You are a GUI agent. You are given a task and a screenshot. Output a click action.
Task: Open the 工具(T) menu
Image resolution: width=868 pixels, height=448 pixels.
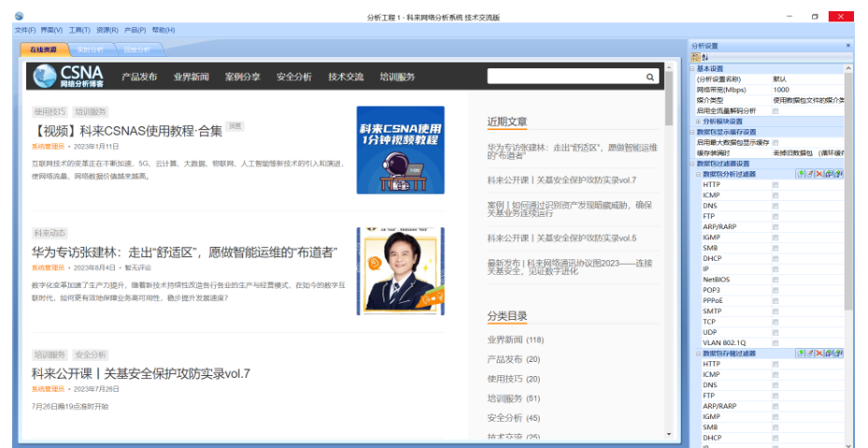pos(80,31)
